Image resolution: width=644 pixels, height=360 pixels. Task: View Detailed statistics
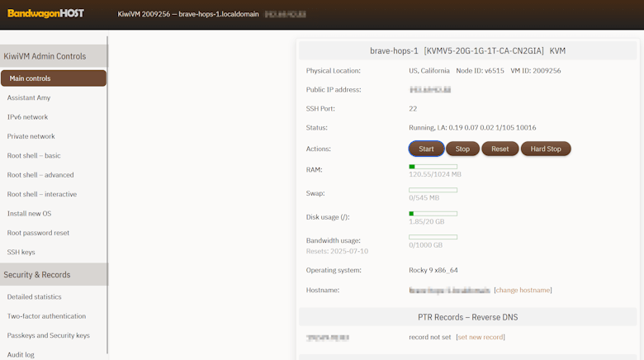[34, 296]
